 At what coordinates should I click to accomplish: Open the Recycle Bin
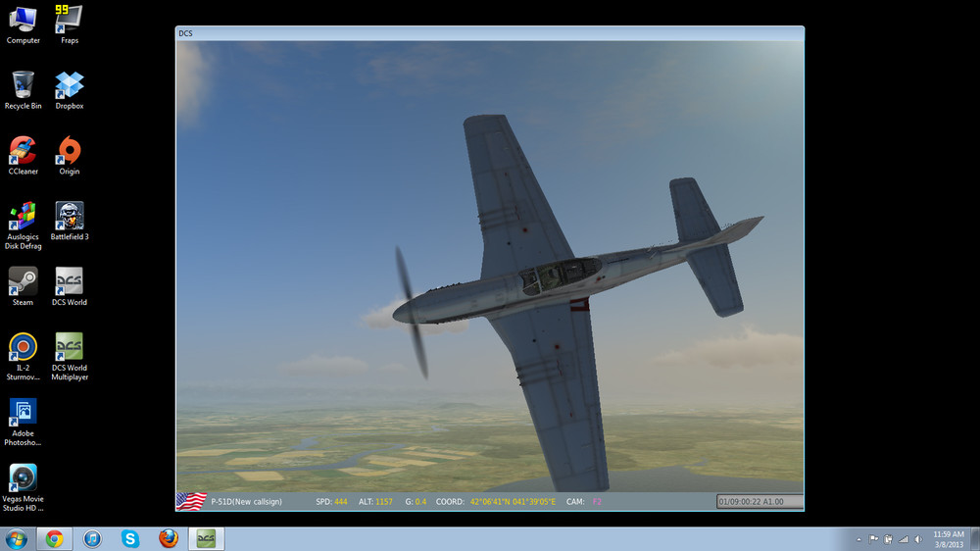[x=24, y=90]
